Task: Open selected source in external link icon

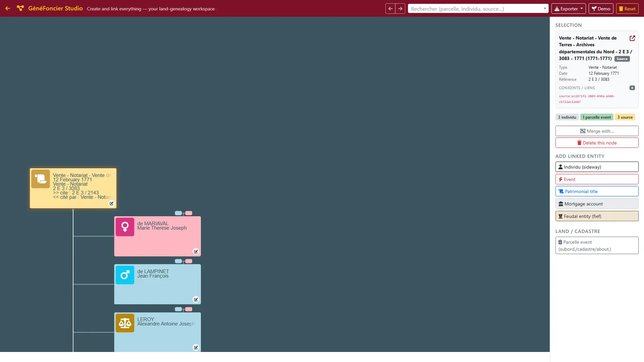Action: point(632,38)
